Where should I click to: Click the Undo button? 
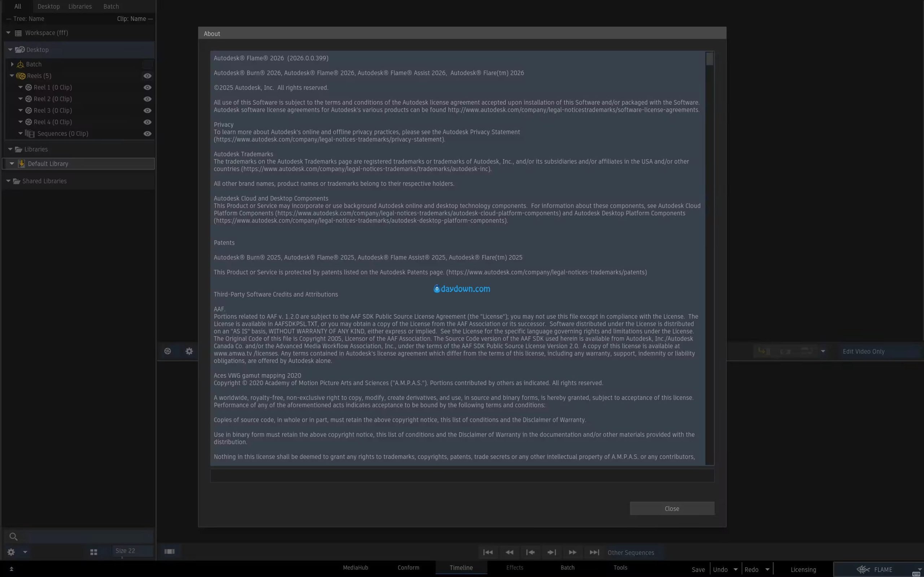[x=720, y=569]
